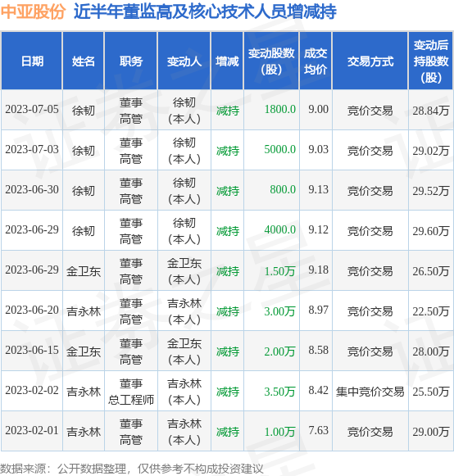Click the date 2023-06-30
454x476 pixels.
[32, 189]
